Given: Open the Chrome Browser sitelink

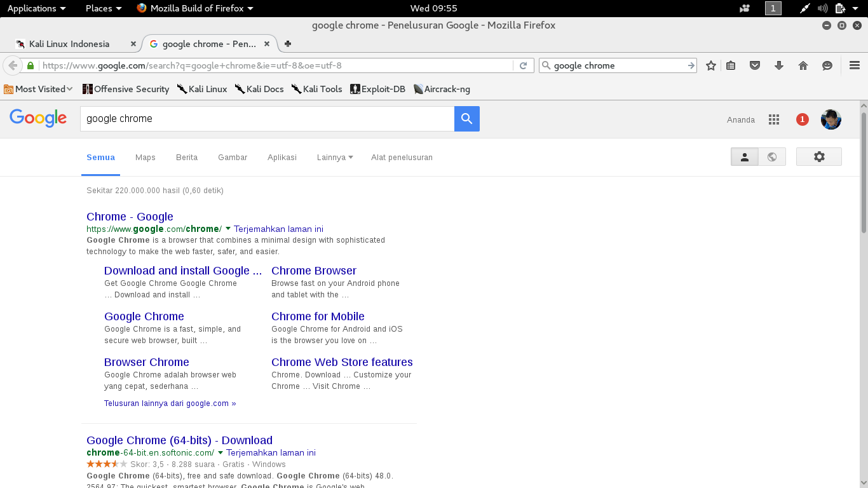Looking at the screenshot, I should pyautogui.click(x=314, y=271).
